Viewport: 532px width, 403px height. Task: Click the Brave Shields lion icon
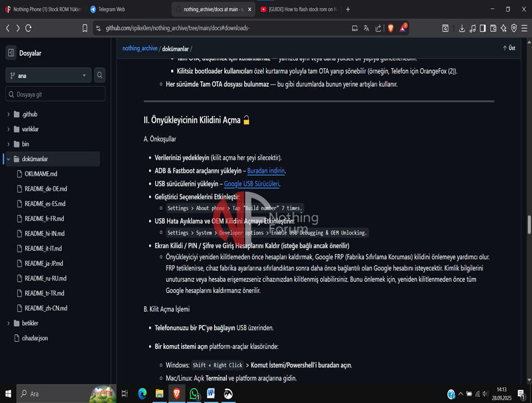click(x=391, y=28)
